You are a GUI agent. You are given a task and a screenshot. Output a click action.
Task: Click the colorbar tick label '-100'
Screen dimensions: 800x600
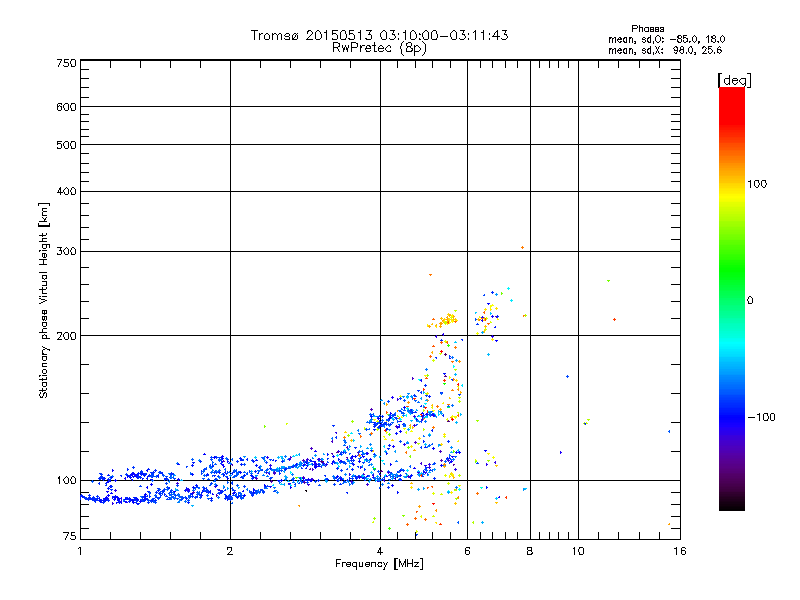[761, 417]
